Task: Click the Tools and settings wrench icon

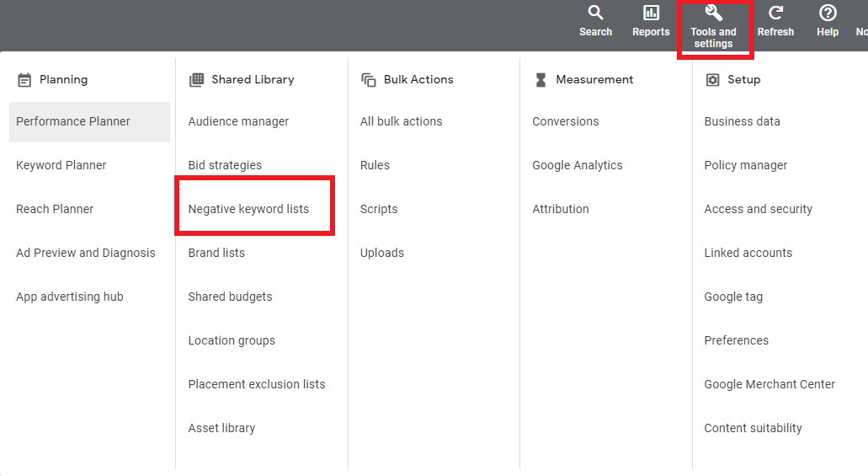Action: pos(713,13)
